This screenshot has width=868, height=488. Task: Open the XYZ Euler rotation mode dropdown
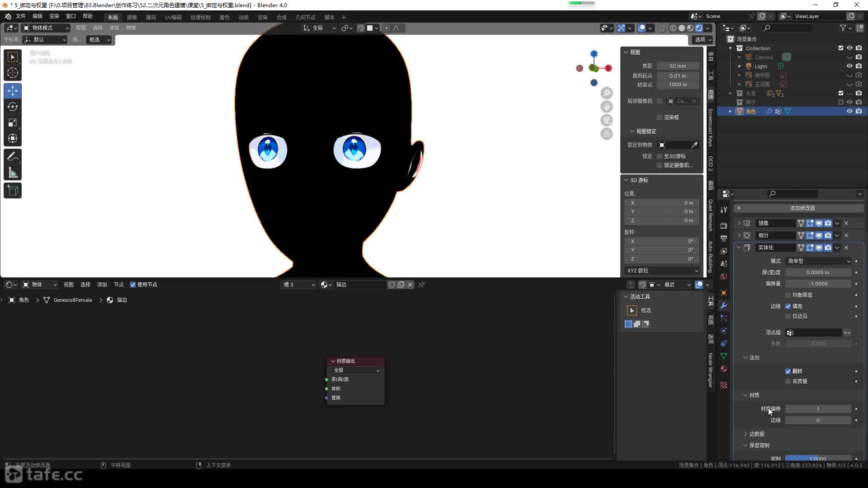[x=662, y=271]
